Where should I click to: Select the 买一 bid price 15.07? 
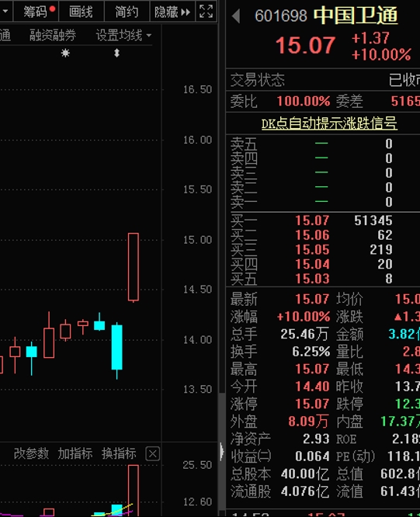(x=312, y=220)
